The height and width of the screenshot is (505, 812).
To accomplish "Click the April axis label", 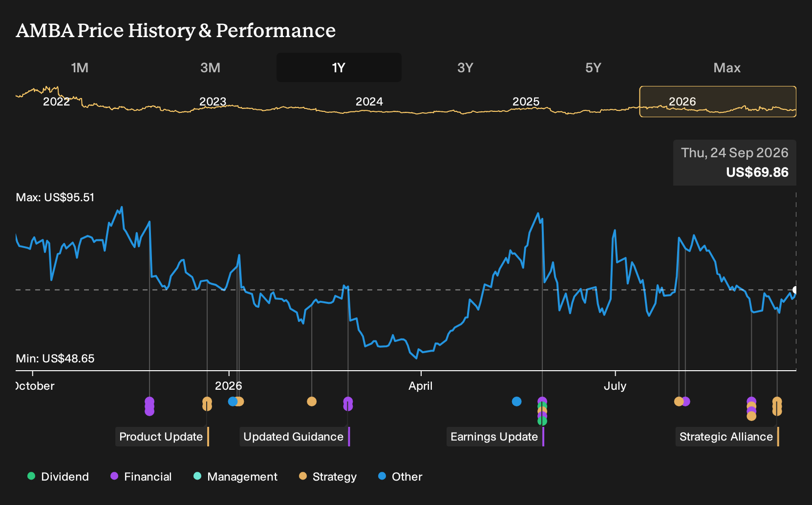I will [421, 386].
